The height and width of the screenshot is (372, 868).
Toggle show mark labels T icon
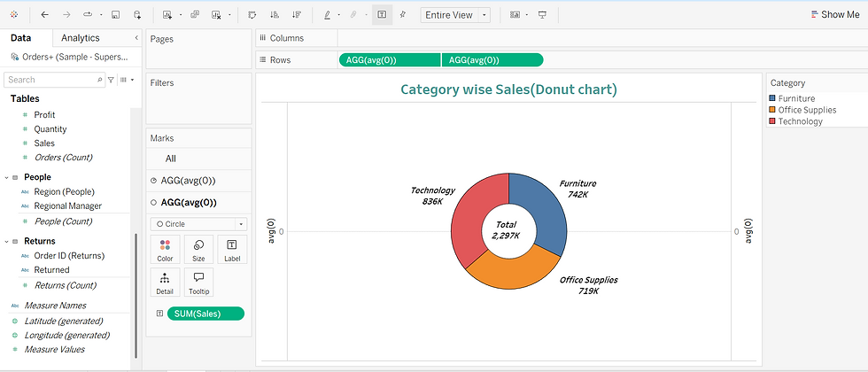382,15
